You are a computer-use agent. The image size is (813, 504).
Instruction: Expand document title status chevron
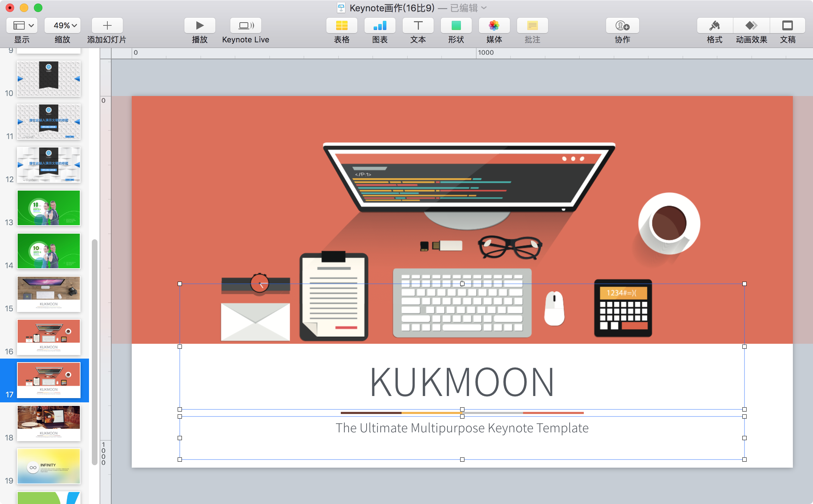pyautogui.click(x=484, y=8)
